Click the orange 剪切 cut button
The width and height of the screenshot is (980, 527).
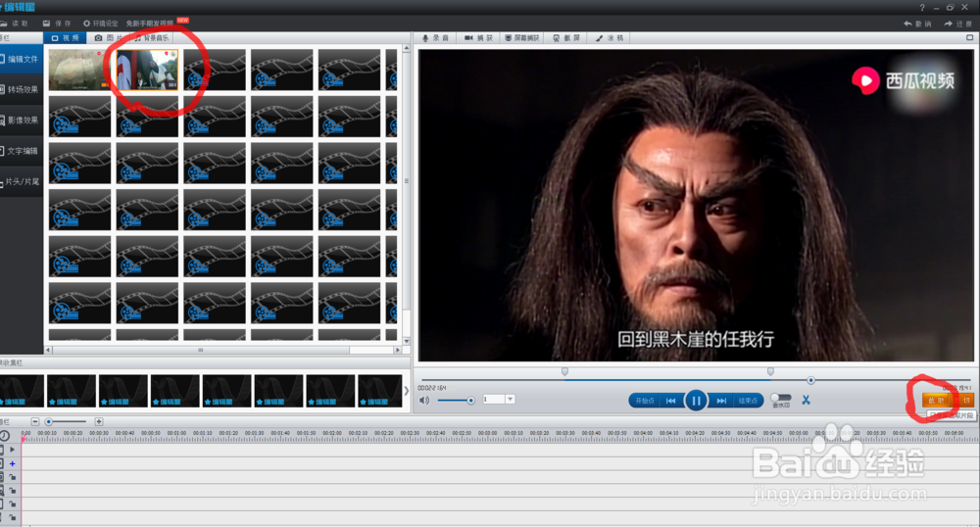pos(963,401)
